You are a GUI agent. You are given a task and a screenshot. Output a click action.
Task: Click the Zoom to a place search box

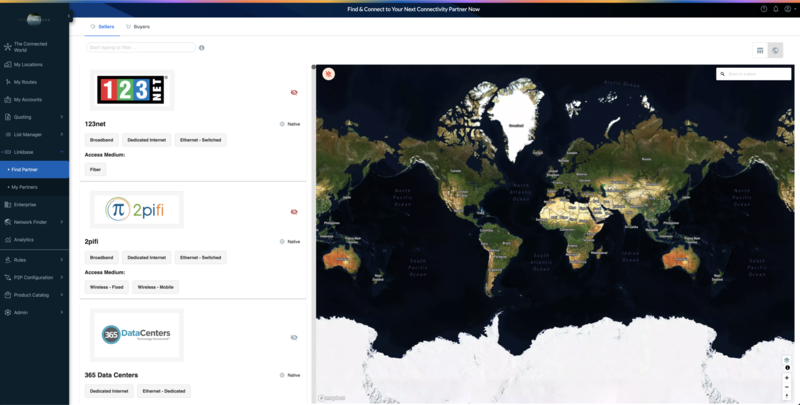(754, 74)
